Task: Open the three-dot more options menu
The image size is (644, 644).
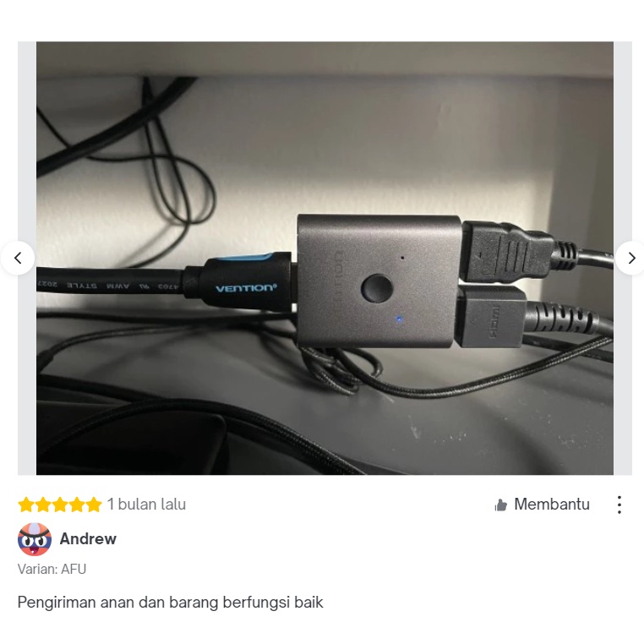Action: click(619, 505)
